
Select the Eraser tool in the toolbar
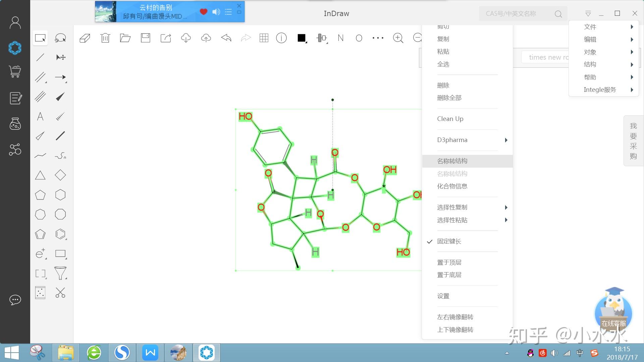(85, 38)
